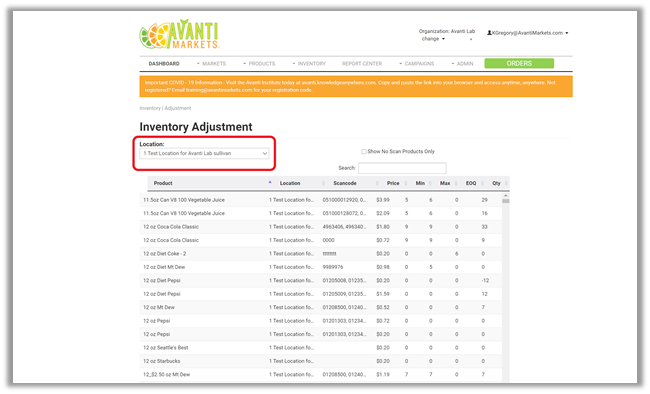Click the Inventory breadcrumb link
The height and width of the screenshot is (394, 650).
(x=150, y=108)
